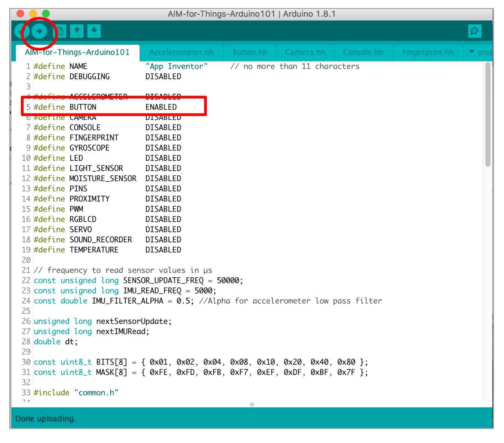Click nextSensorUpdate on line 26
Screen dimensions: 504x443
pyautogui.click(x=132, y=321)
